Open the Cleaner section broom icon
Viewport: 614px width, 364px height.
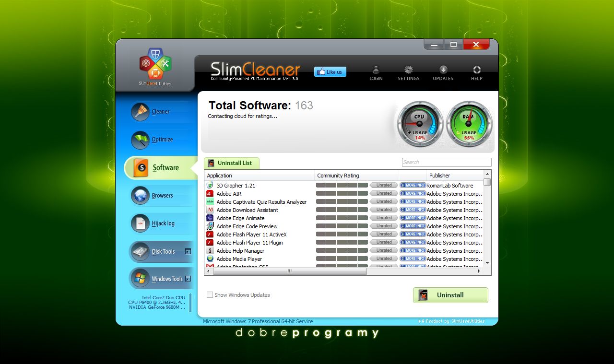tap(141, 112)
